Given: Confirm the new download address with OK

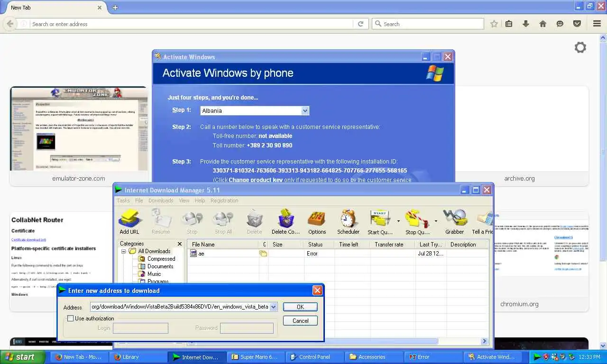Looking at the screenshot, I should (x=300, y=307).
